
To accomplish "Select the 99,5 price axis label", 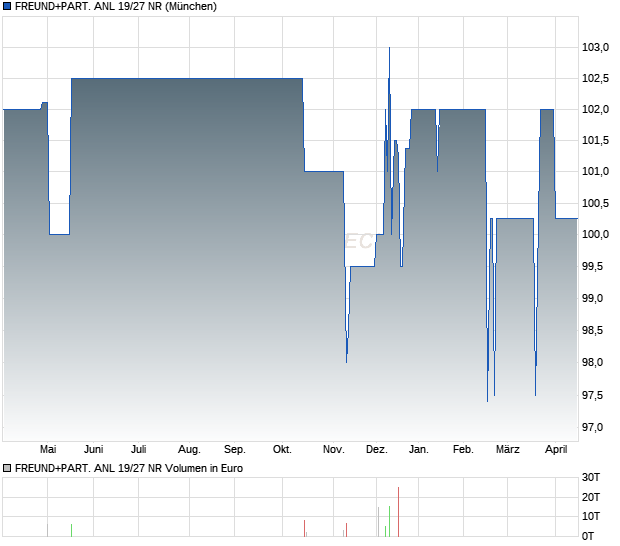I will point(592,266).
